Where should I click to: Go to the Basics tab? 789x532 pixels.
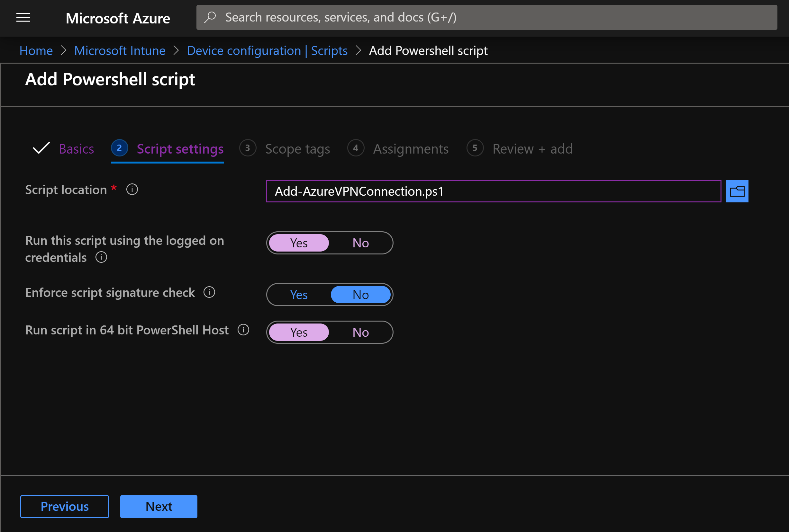[77, 149]
